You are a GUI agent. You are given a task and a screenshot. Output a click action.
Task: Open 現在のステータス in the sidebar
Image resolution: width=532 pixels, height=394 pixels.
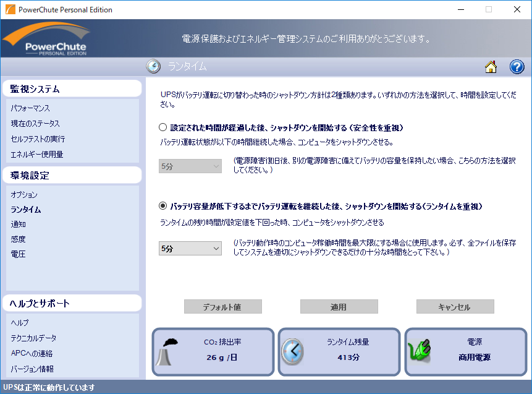point(35,124)
